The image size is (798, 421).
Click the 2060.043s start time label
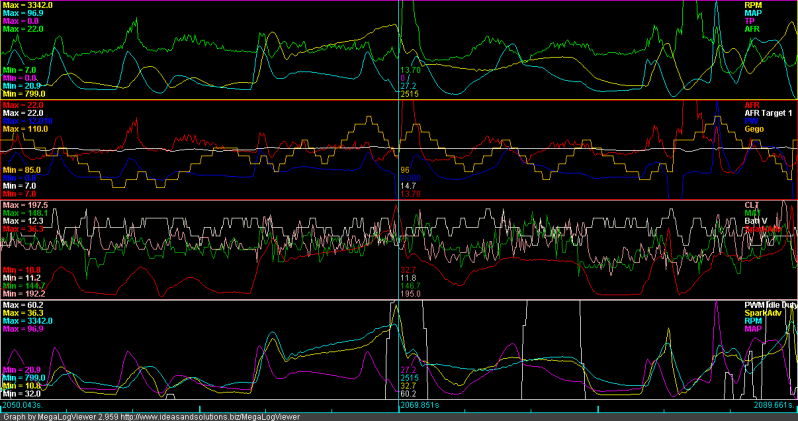[x=23, y=406]
